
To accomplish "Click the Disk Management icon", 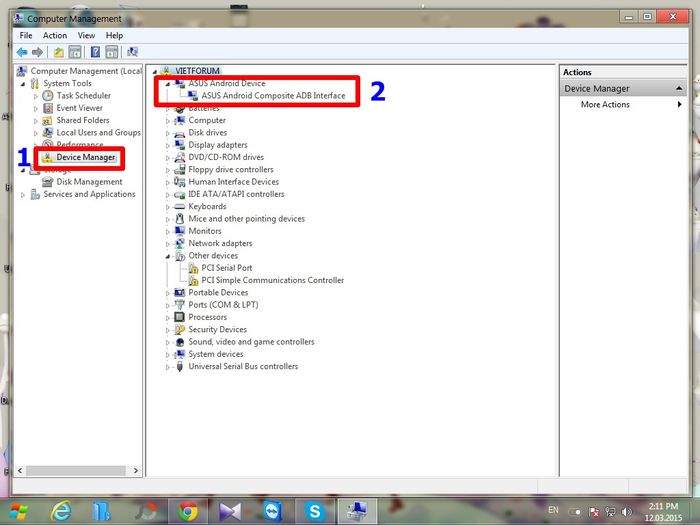I will (x=47, y=182).
